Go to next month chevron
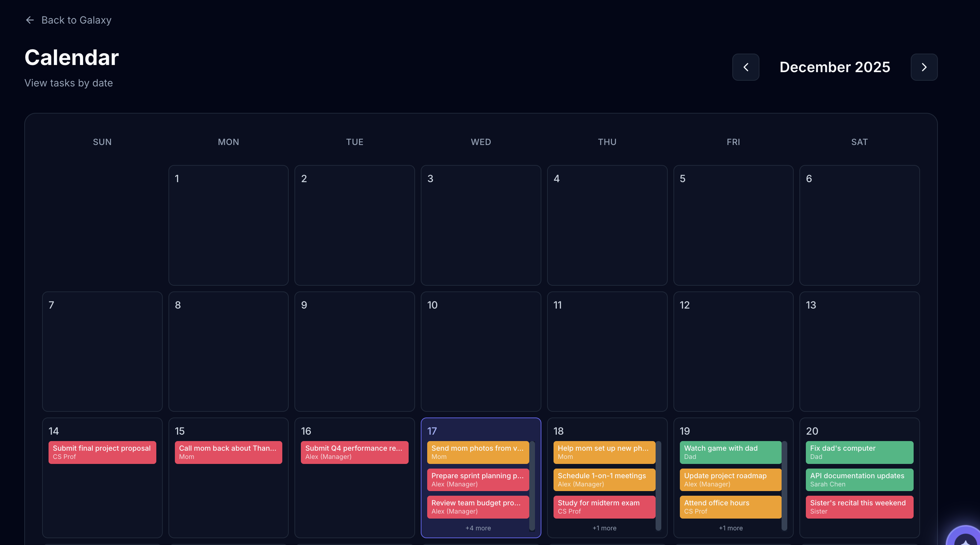Screen dimensions: 980x545 (924, 67)
